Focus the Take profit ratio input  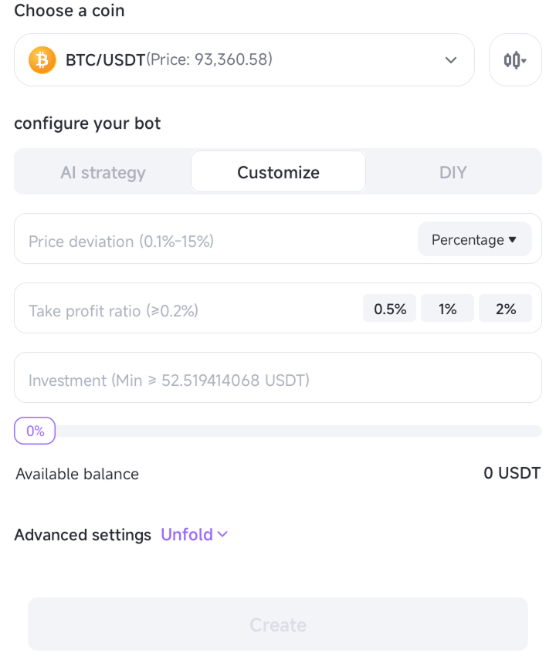coord(189,309)
